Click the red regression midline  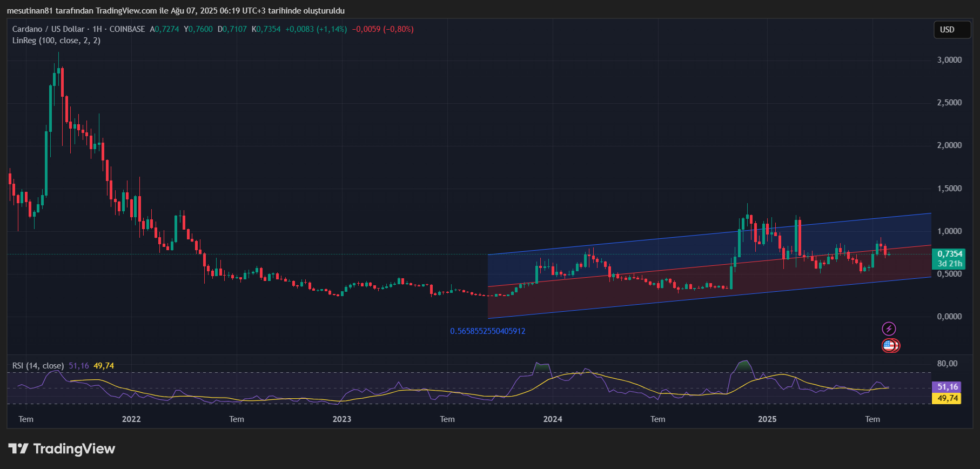(709, 266)
